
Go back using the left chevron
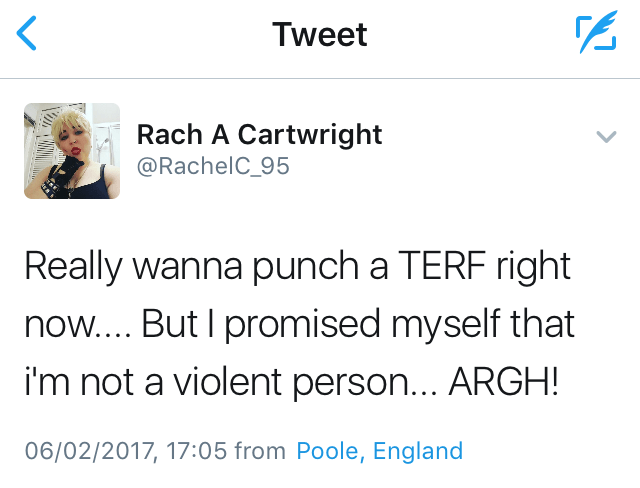tap(27, 35)
